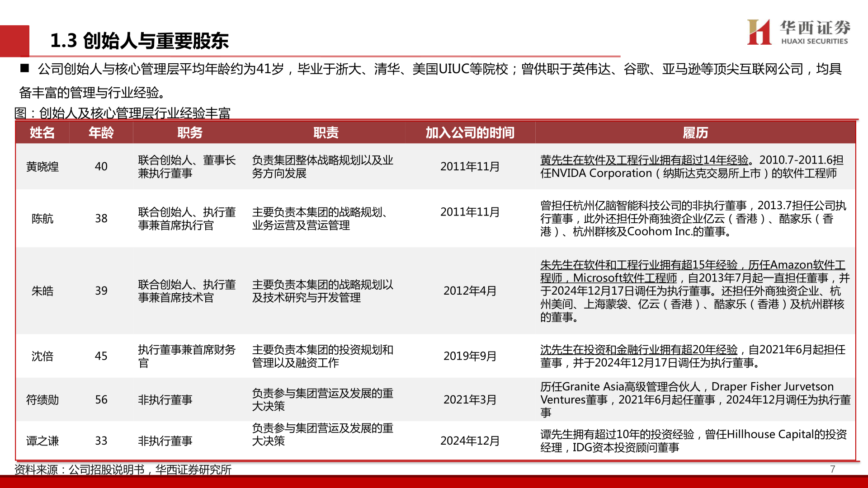Click 陈航's duty 业务运营及营运管理
The height and width of the screenshot is (488, 868).
(301, 225)
